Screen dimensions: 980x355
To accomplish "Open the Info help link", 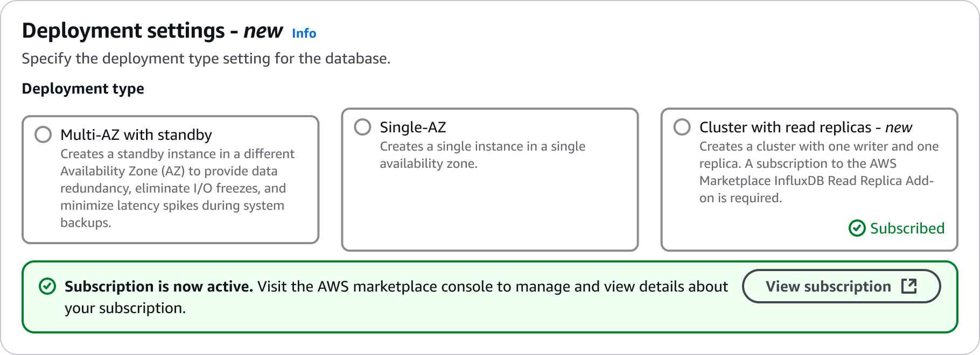I will tap(304, 33).
